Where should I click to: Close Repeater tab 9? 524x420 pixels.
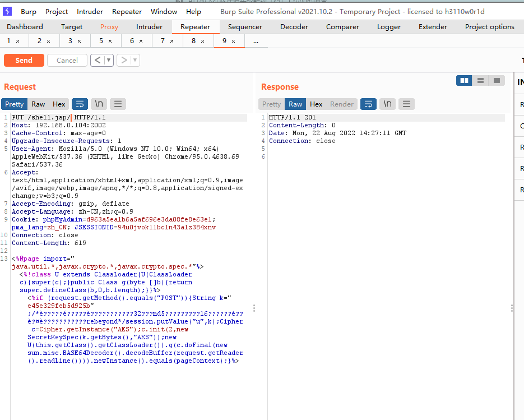(233, 41)
